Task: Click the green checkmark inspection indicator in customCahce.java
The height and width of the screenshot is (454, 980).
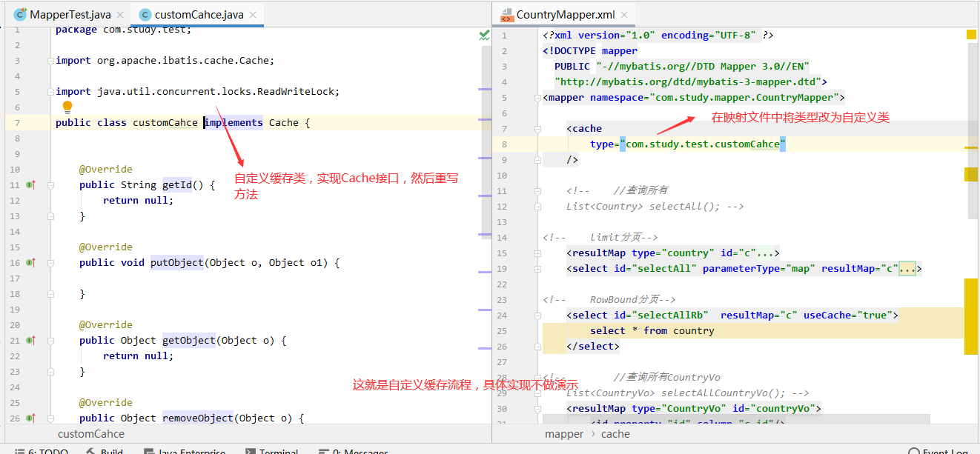Action: [484, 35]
